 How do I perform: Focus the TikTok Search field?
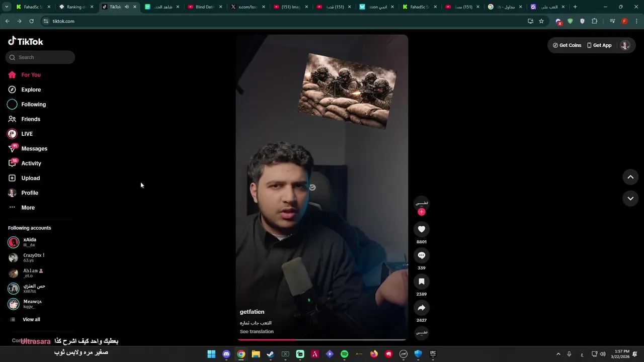point(40,57)
